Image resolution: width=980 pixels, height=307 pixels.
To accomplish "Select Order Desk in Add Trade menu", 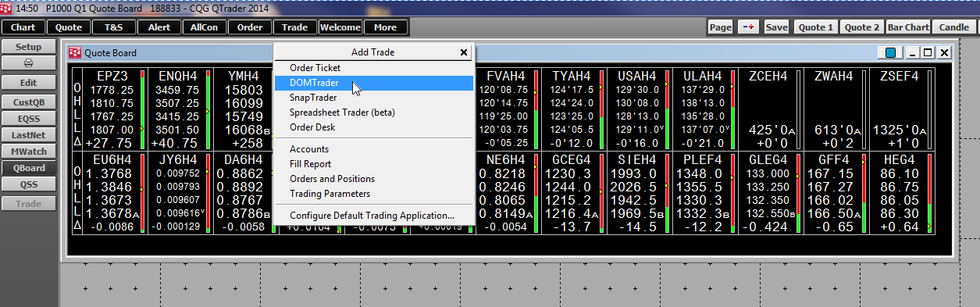I will (x=374, y=127).
